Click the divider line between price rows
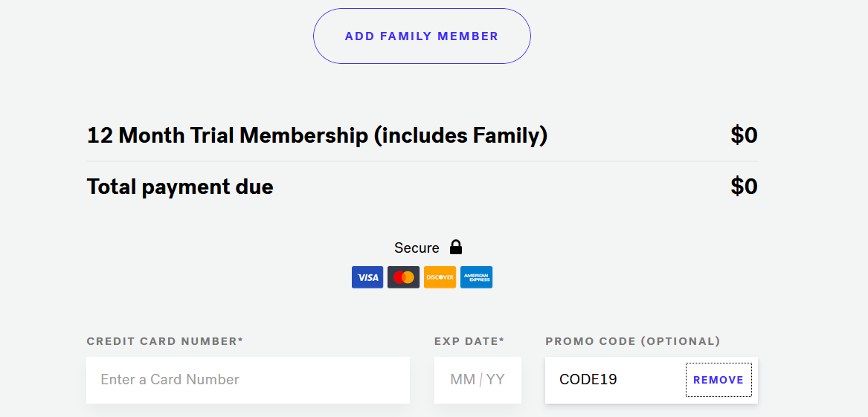Screen dimensions: 868x417 pos(422,161)
